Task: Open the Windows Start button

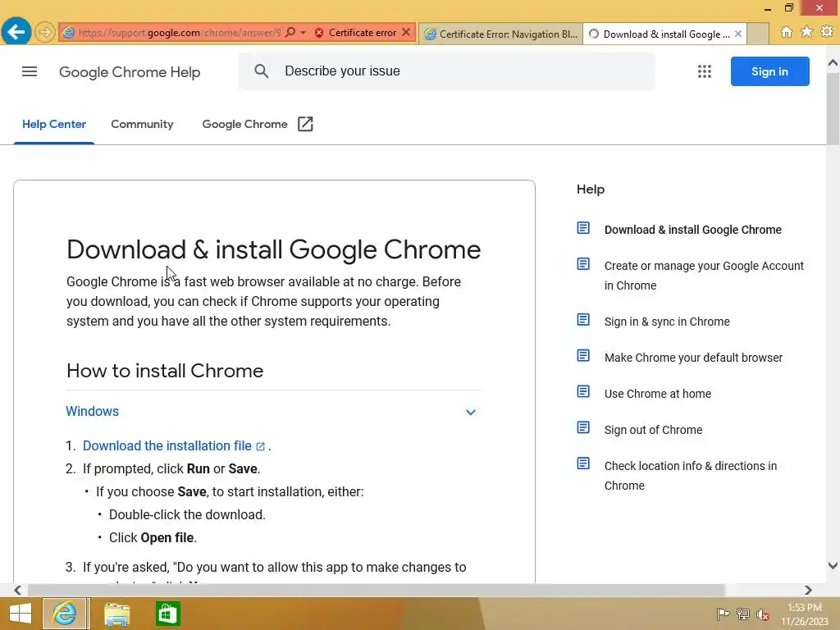Action: point(20,614)
